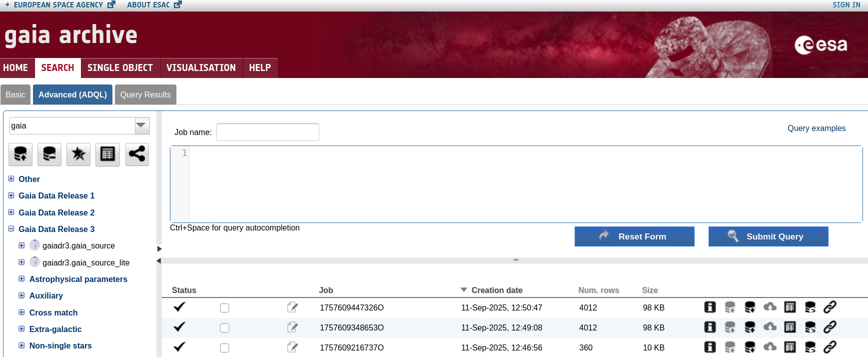Show info for job 1757609447326O
Image resolution: width=868 pixels, height=357 pixels.
click(x=710, y=307)
